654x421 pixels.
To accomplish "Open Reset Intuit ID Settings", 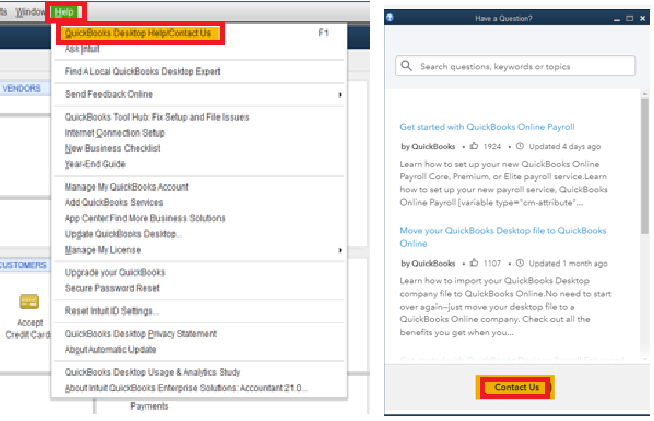I will [111, 311].
